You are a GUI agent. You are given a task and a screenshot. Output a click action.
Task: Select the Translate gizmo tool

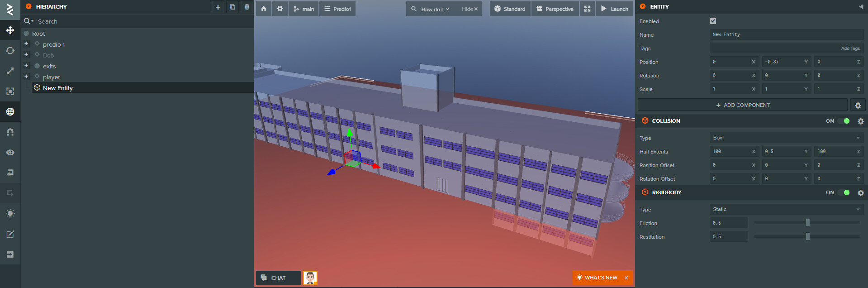[x=10, y=30]
